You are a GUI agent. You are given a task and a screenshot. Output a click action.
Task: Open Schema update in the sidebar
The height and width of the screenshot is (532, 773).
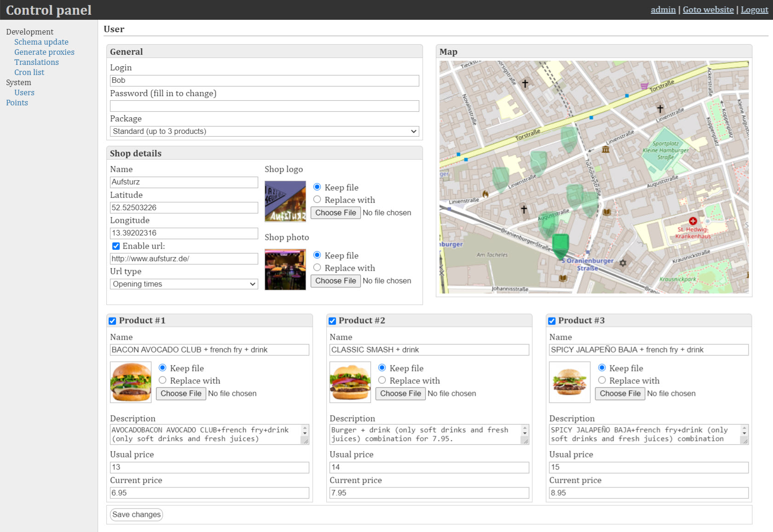(x=41, y=42)
